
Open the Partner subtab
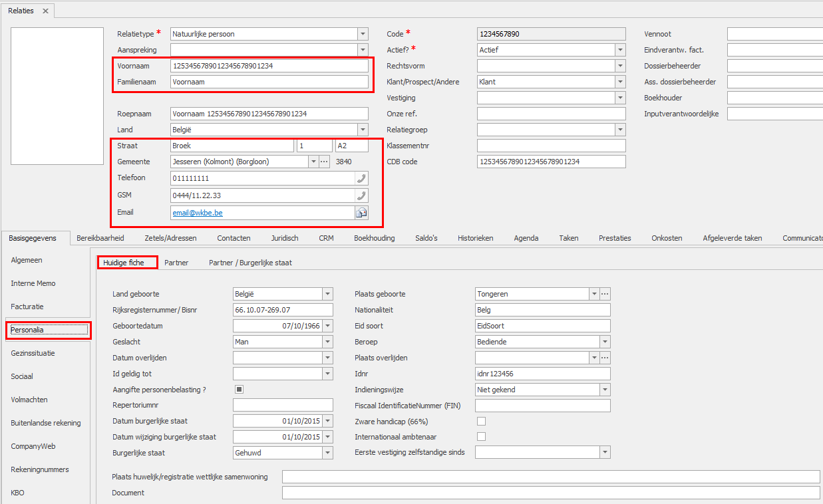176,263
